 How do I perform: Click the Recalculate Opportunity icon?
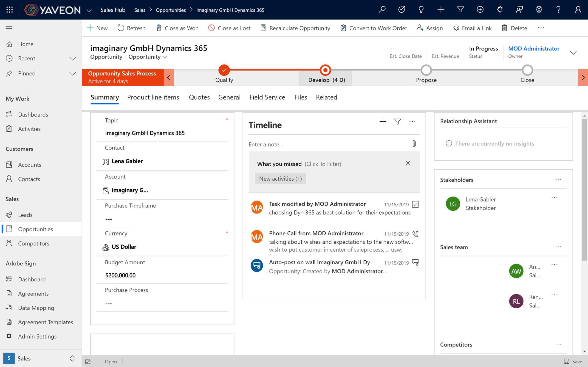click(x=263, y=28)
